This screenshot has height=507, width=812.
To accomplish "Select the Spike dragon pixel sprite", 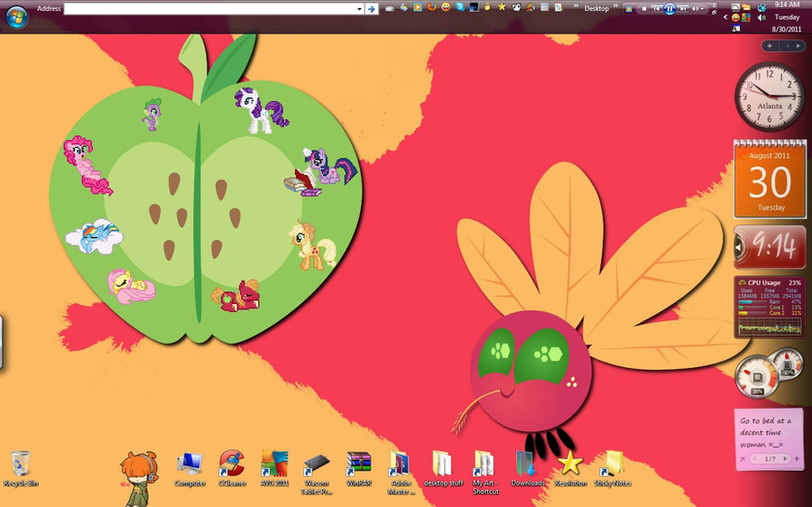I will [152, 115].
